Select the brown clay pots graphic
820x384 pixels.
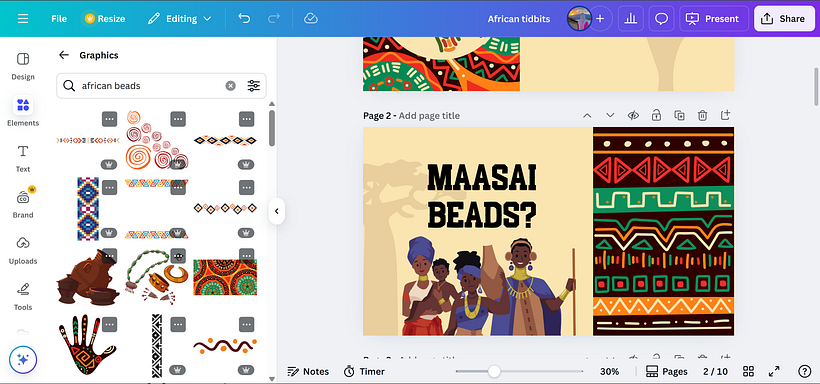(88, 277)
